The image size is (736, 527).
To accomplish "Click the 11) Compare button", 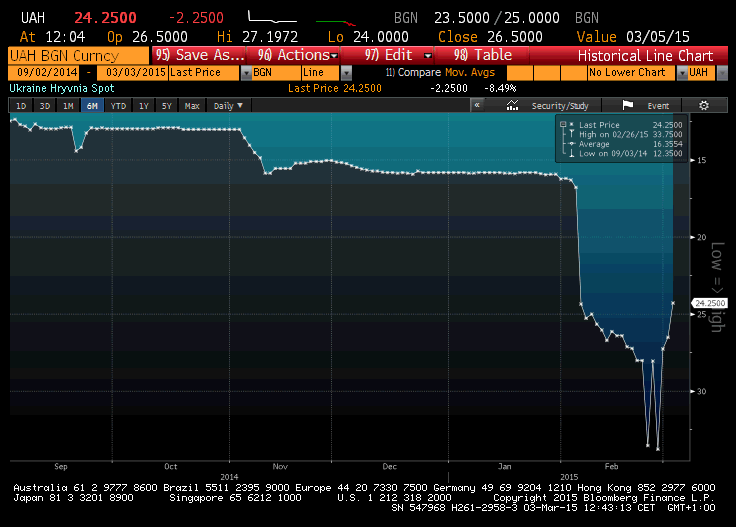I will click(413, 72).
